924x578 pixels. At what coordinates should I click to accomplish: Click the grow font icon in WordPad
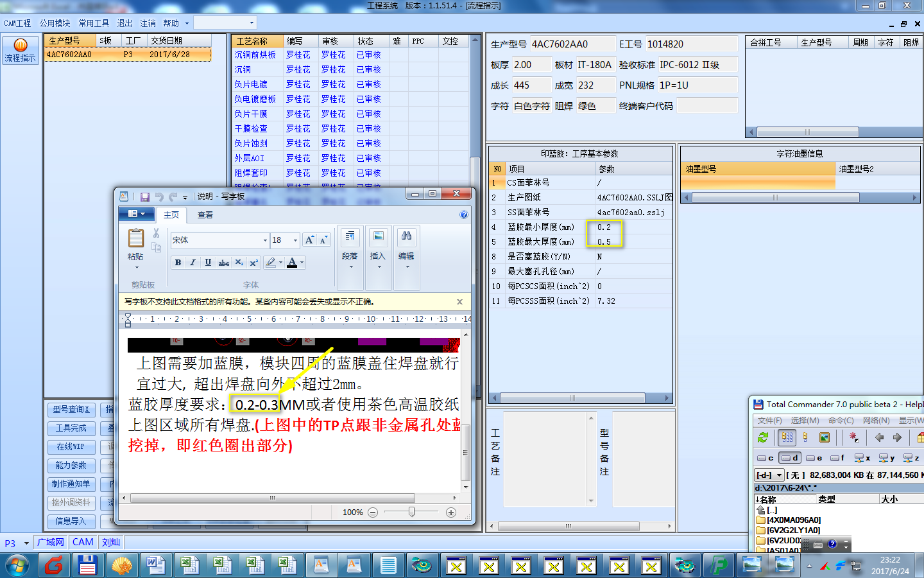point(310,240)
